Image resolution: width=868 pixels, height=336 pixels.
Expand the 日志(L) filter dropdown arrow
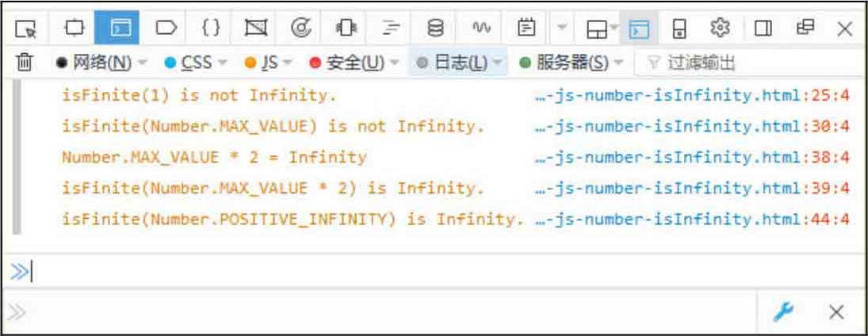[x=496, y=63]
